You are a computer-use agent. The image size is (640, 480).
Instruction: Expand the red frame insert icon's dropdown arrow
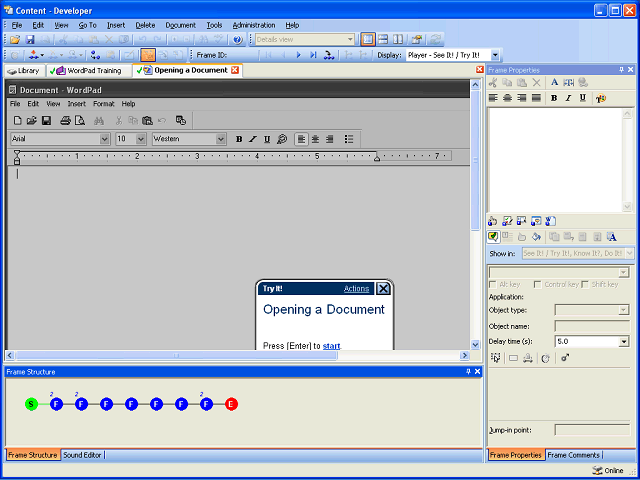pyautogui.click(x=42, y=55)
